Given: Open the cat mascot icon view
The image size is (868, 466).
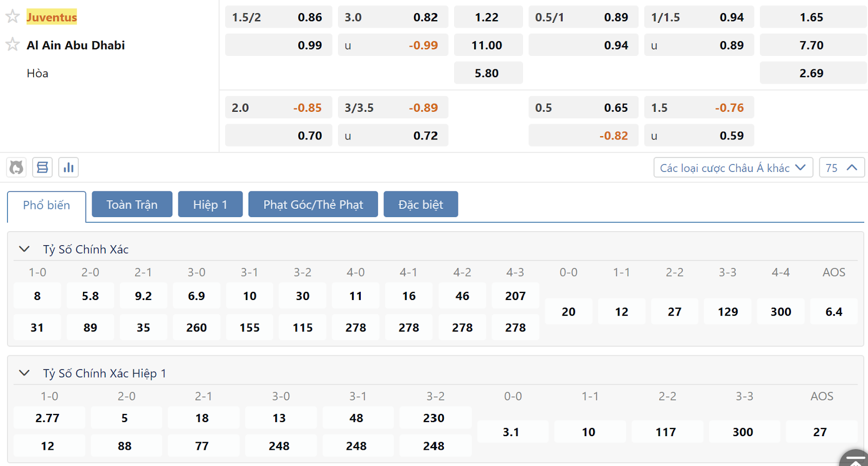Looking at the screenshot, I should click(16, 168).
